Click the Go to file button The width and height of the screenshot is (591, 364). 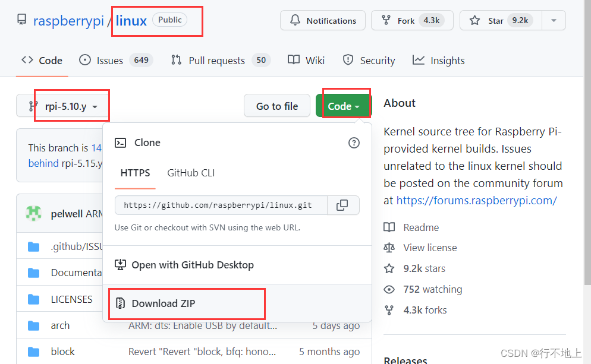[277, 106]
